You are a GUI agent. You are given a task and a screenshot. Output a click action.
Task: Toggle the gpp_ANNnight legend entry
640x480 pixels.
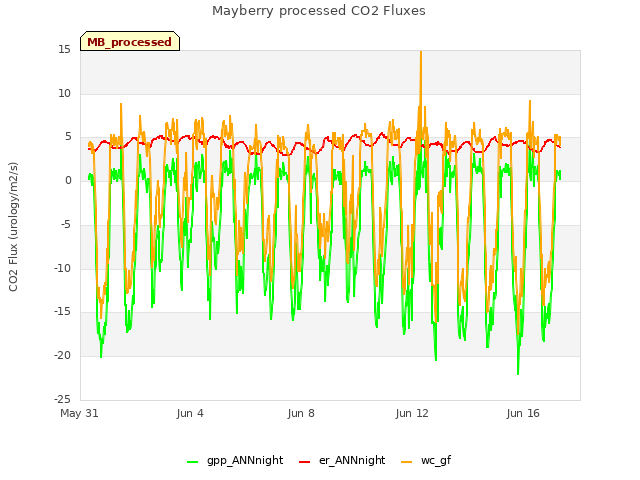(x=235, y=461)
